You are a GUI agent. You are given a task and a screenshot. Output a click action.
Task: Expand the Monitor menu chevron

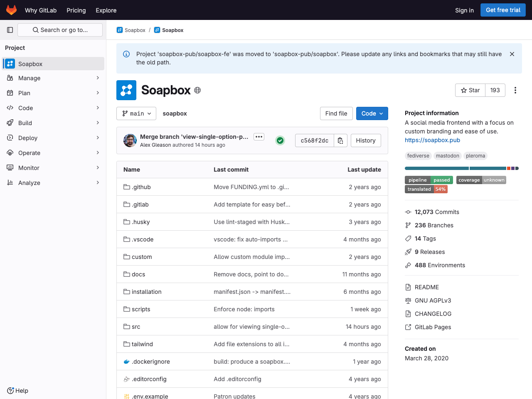pos(98,168)
